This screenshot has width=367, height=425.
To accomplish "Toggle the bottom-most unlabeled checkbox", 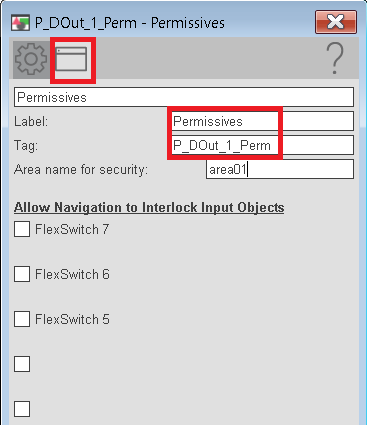I will [x=22, y=409].
